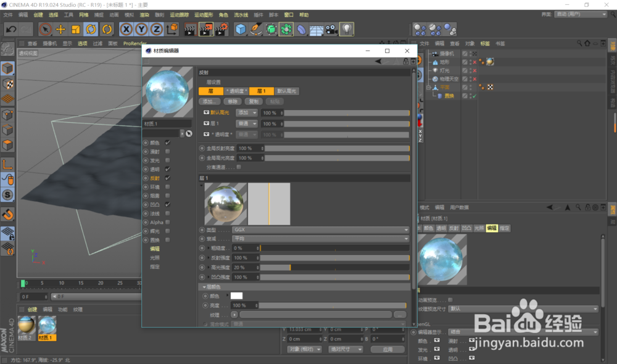The height and width of the screenshot is (364, 617).
Task: Open the 衰减 平均 dropdown
Action: (321, 239)
